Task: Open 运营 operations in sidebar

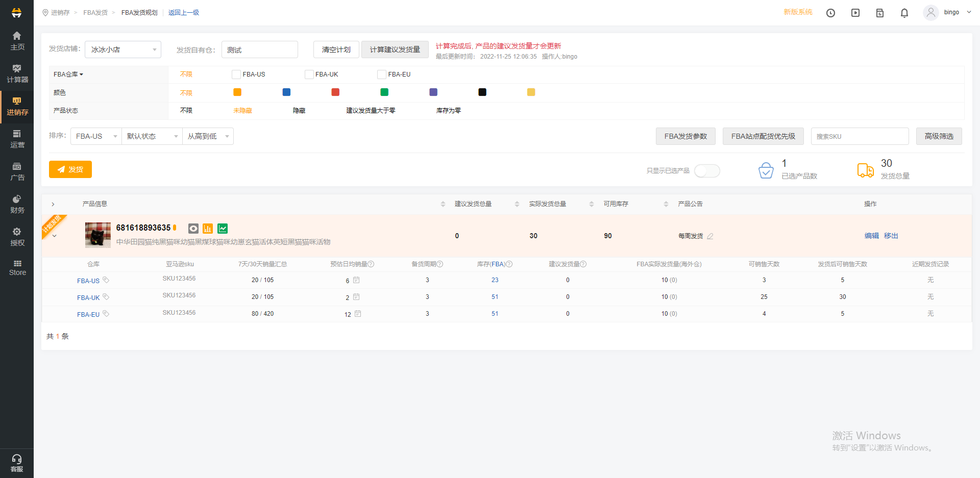Action: (17, 139)
